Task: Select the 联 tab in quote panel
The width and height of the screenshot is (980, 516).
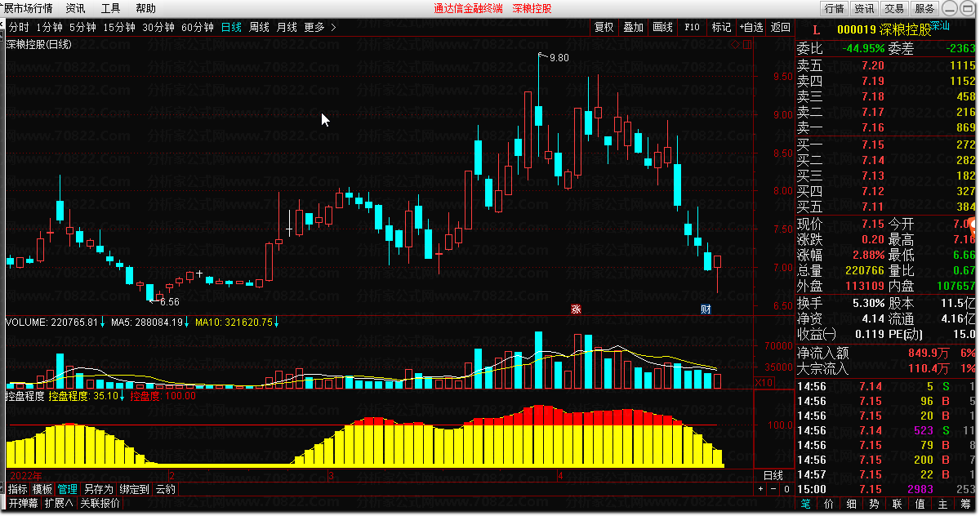Action: (898, 504)
